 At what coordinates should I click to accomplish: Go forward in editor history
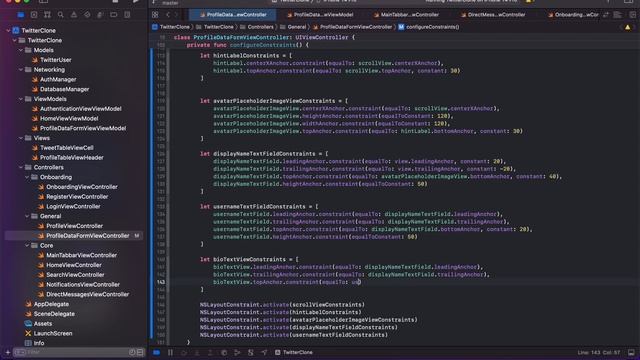click(176, 15)
